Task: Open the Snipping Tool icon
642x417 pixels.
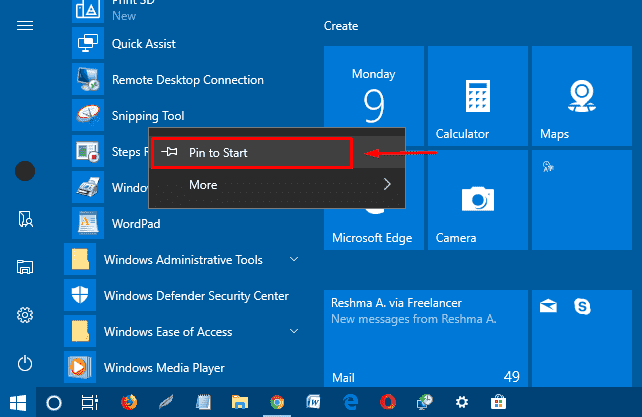Action: tap(88, 115)
